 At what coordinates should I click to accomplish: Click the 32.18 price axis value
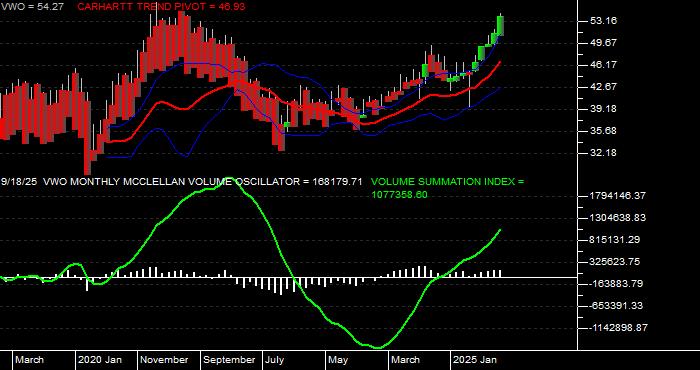click(x=603, y=152)
